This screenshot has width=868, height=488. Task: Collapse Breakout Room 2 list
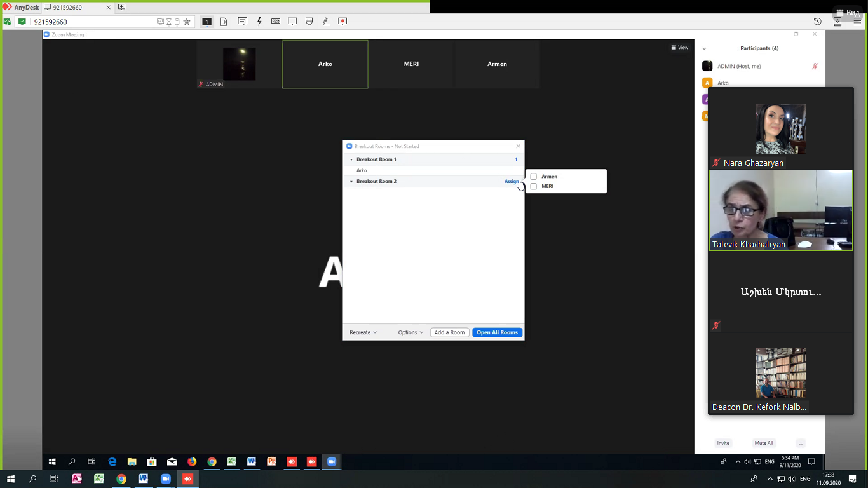coord(351,182)
